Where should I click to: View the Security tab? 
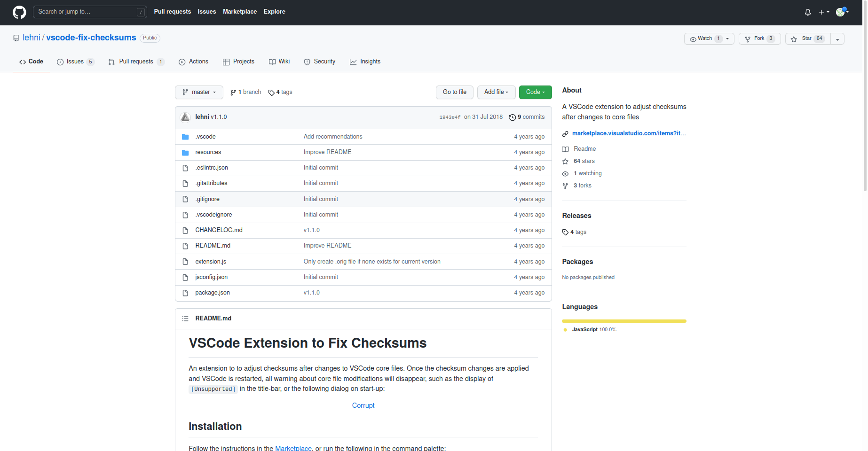[320, 62]
